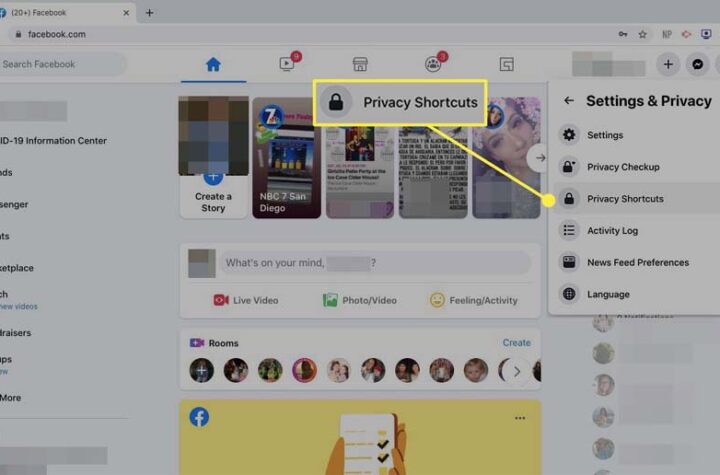Open the Watch video tab
This screenshot has height=475, width=720.
[x=286, y=64]
